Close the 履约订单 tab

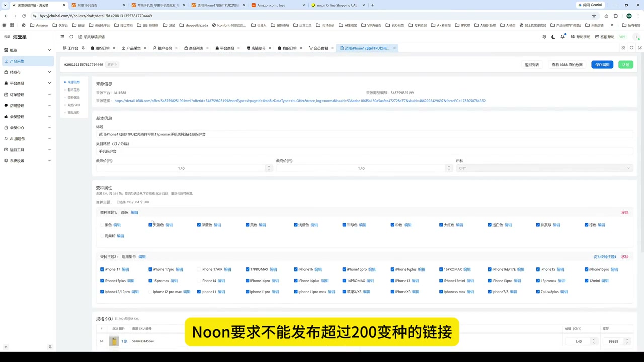pyautogui.click(x=114, y=48)
